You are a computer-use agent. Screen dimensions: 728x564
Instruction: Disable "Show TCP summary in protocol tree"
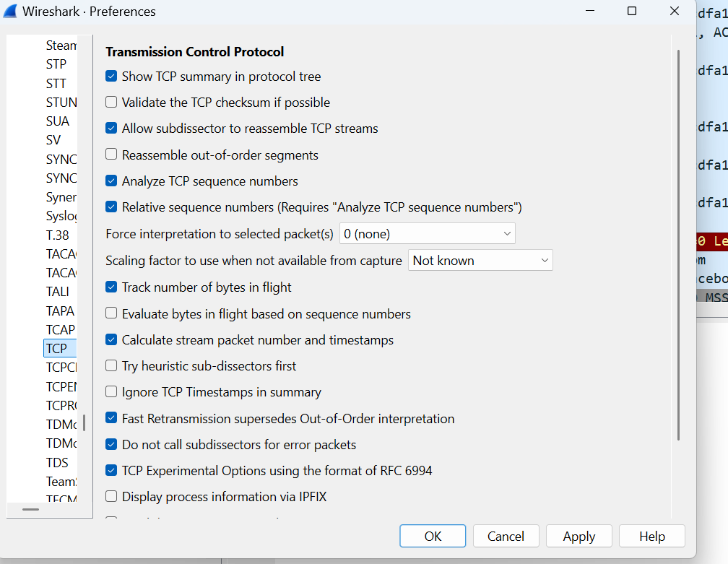[x=111, y=76]
